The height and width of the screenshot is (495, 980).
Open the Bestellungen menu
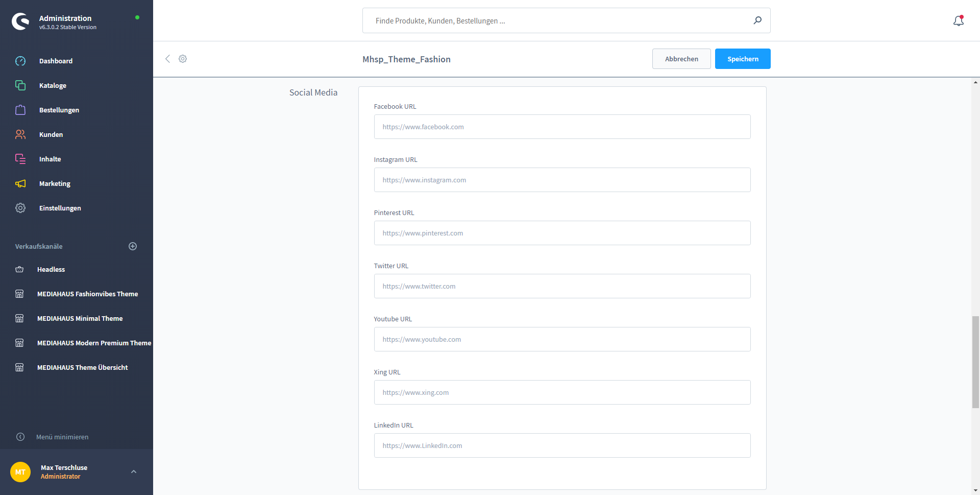[59, 110]
